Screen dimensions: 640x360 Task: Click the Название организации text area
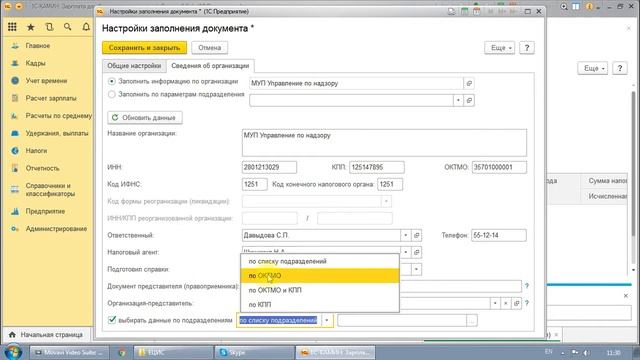click(384, 143)
